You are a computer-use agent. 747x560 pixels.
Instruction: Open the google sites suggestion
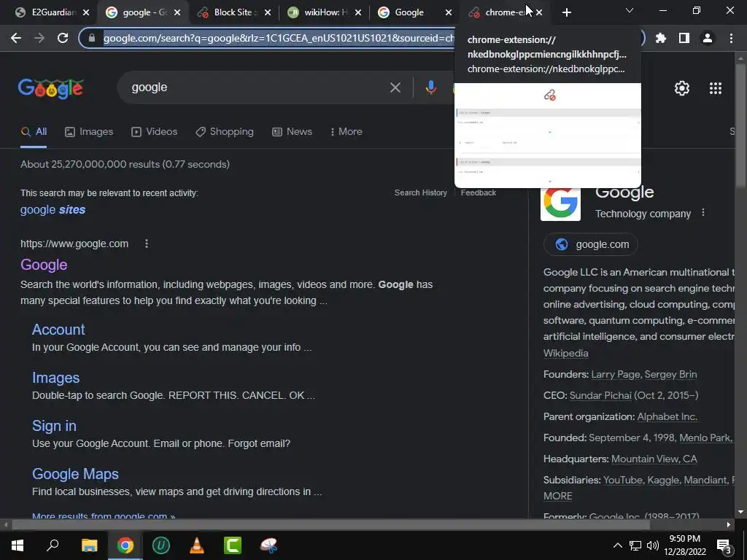[x=53, y=210]
